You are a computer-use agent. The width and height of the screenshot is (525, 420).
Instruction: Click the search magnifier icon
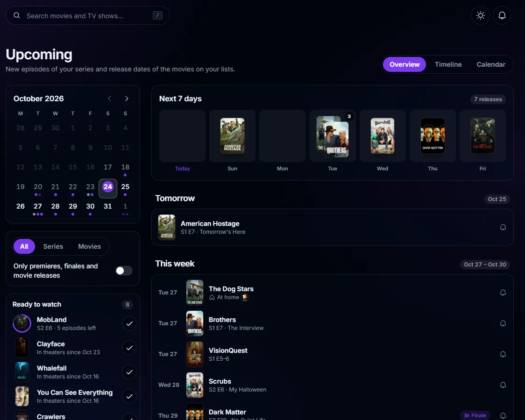17,15
